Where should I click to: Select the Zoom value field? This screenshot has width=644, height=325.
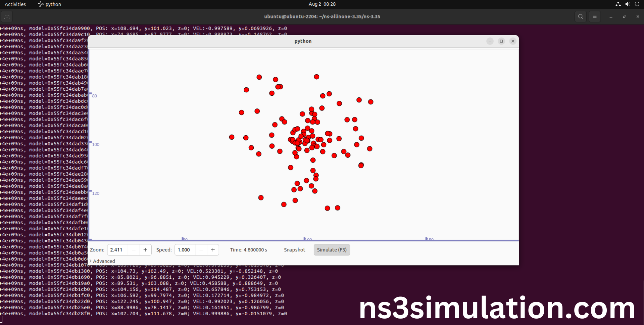click(x=116, y=250)
